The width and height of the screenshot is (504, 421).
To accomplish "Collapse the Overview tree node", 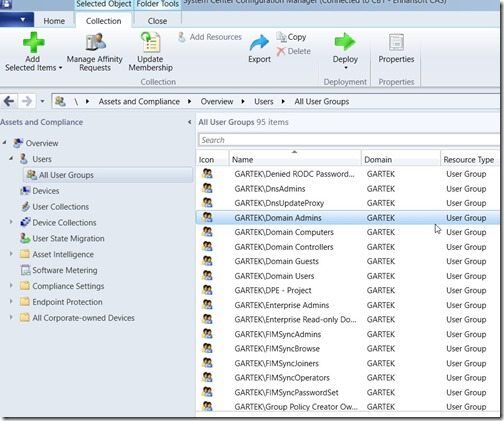I will point(4,143).
